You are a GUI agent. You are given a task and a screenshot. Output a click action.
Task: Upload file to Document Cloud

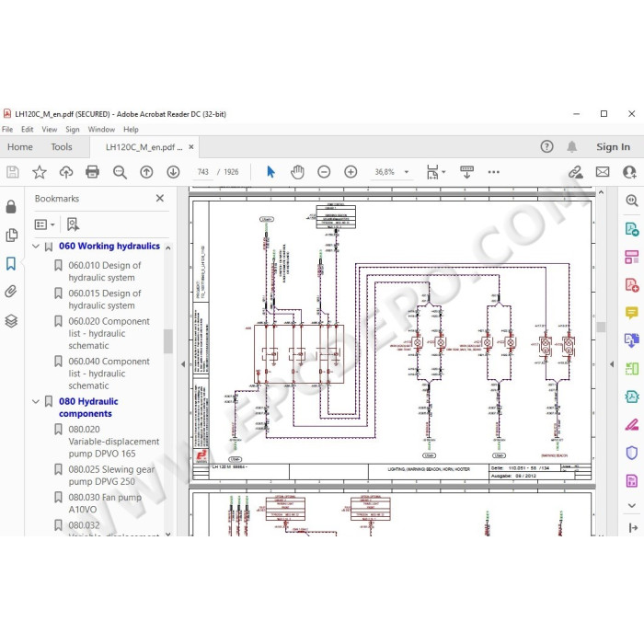pyautogui.click(x=66, y=172)
